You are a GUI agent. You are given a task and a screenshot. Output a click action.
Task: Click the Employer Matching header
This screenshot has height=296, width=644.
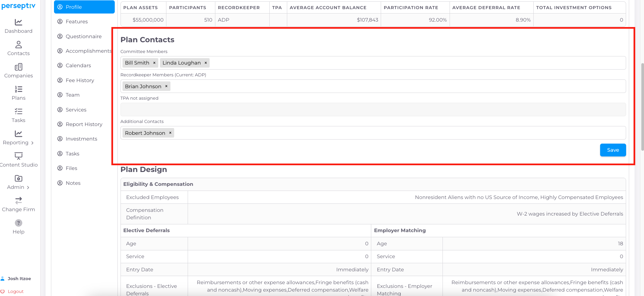[400, 230]
